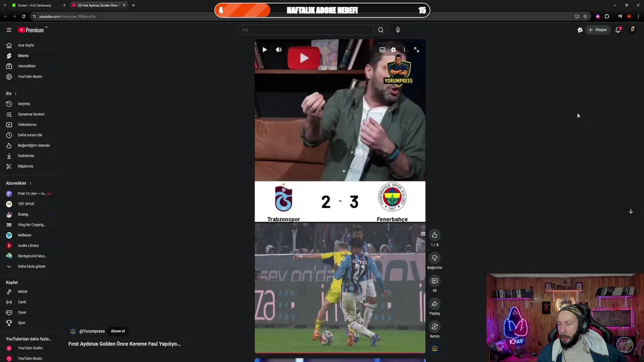
Task: Open a new browser tab with plus
Action: point(133,5)
